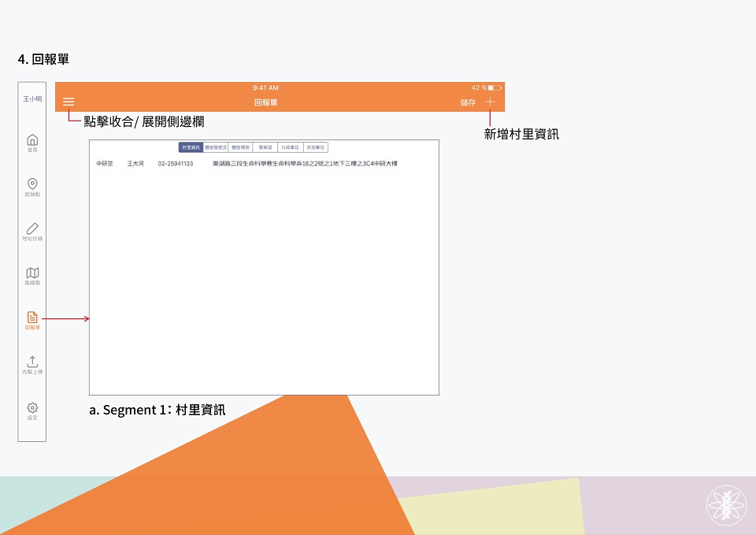Select the 其他單位 segment tab

(x=315, y=147)
